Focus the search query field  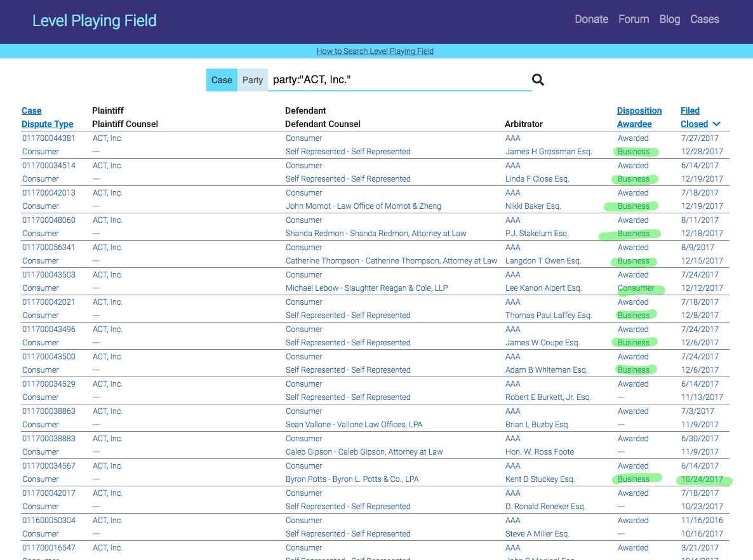[x=399, y=80]
